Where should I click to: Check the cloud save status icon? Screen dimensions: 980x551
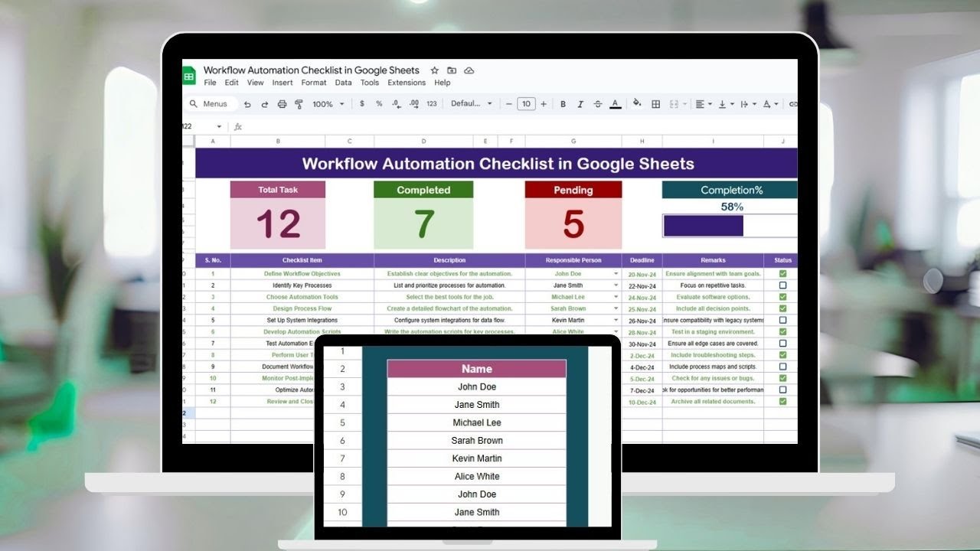469,70
